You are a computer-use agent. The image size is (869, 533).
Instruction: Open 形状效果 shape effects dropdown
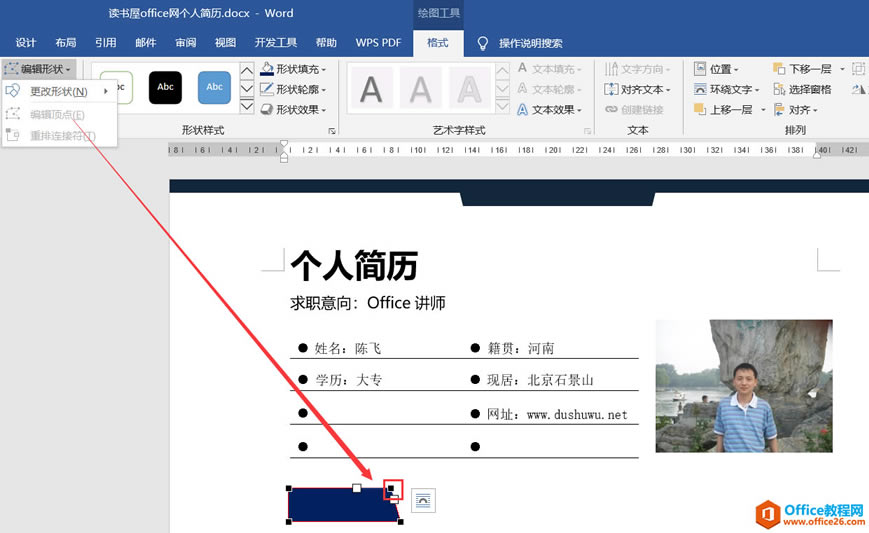[x=294, y=110]
